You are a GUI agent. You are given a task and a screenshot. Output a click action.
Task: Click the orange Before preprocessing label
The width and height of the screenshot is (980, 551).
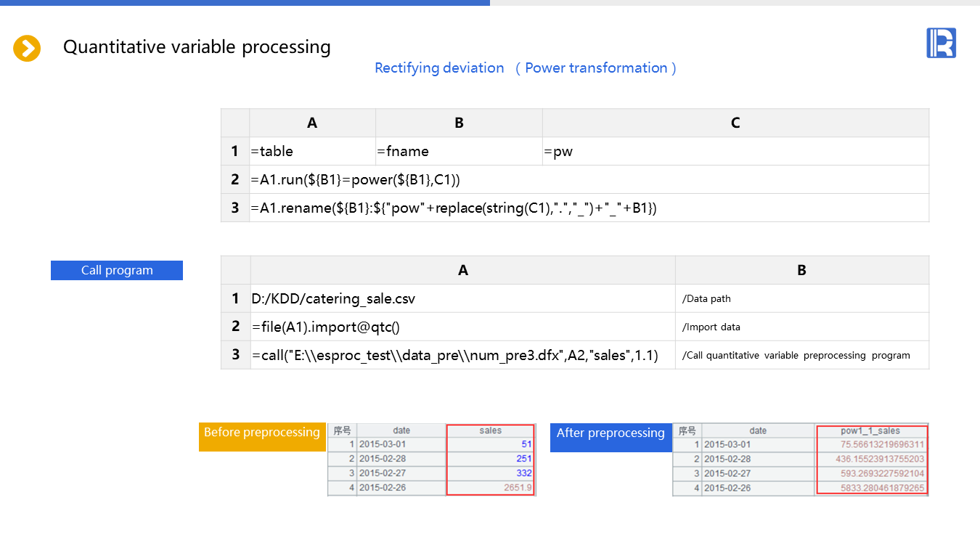point(262,437)
